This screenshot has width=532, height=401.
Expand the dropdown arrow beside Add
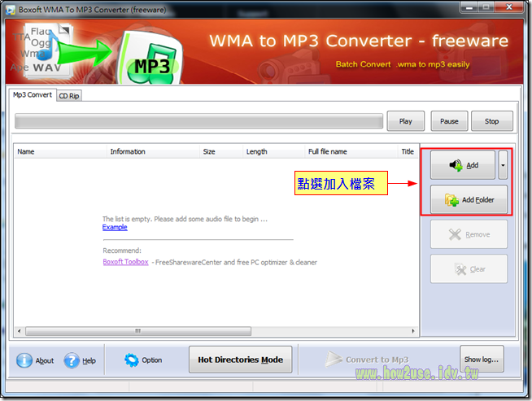click(503, 165)
